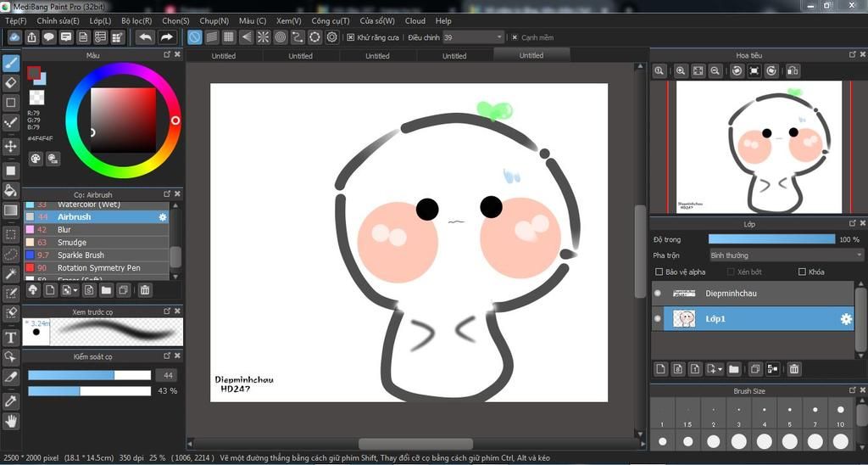
Task: Turn snap off with the crossed circle icon
Action: point(194,37)
